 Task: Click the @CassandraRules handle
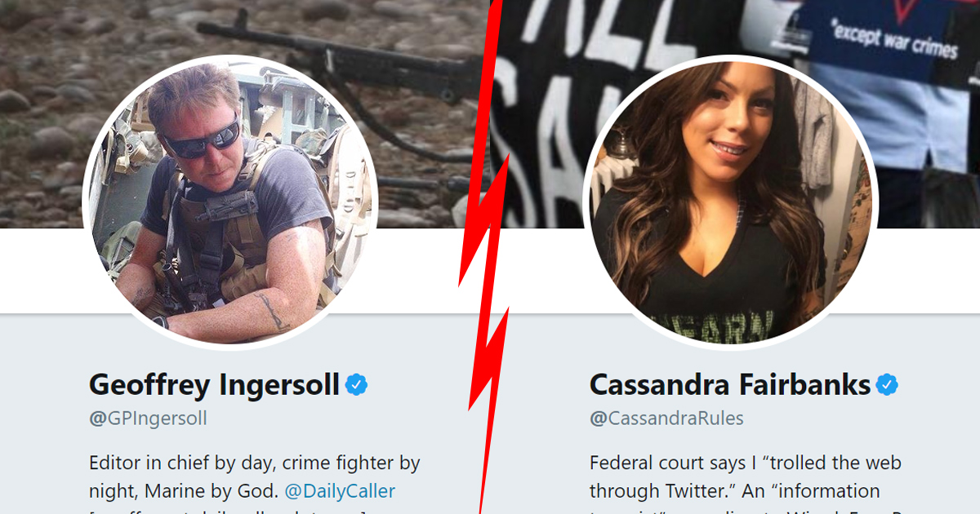(x=666, y=419)
